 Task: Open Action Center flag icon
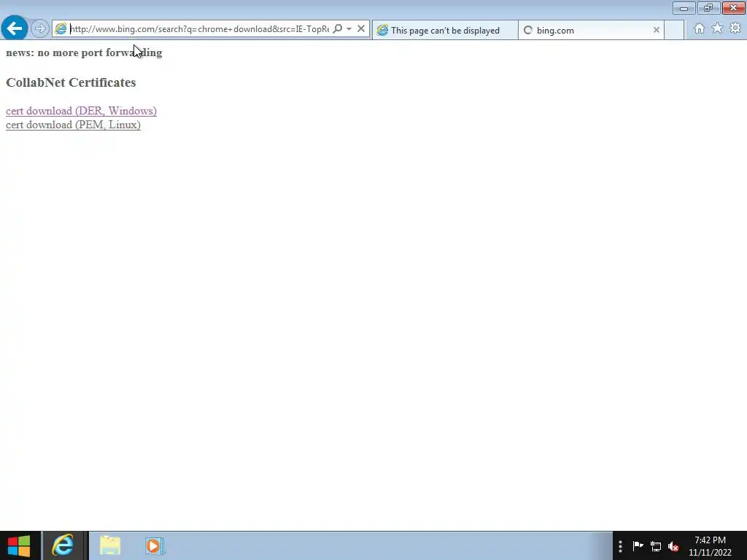click(638, 545)
